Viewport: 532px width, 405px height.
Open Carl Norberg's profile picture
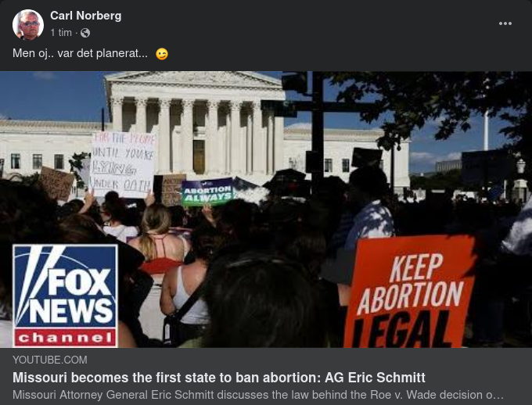tap(28, 25)
